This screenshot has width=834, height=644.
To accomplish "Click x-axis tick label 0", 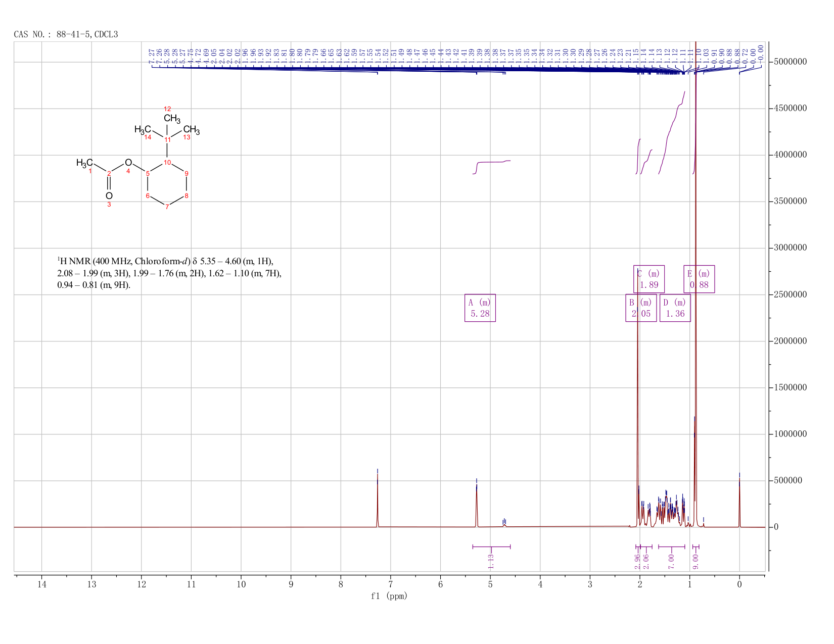I will pyautogui.click(x=739, y=584).
